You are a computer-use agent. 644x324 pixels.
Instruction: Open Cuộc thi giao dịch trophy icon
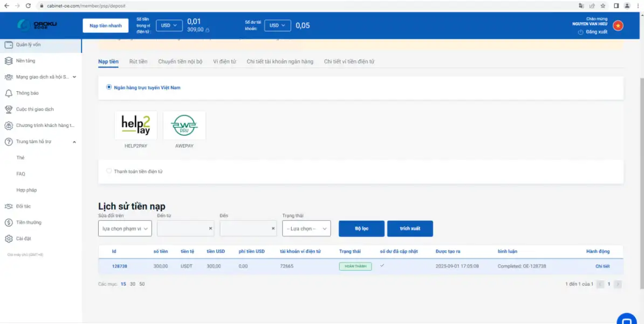[9, 109]
